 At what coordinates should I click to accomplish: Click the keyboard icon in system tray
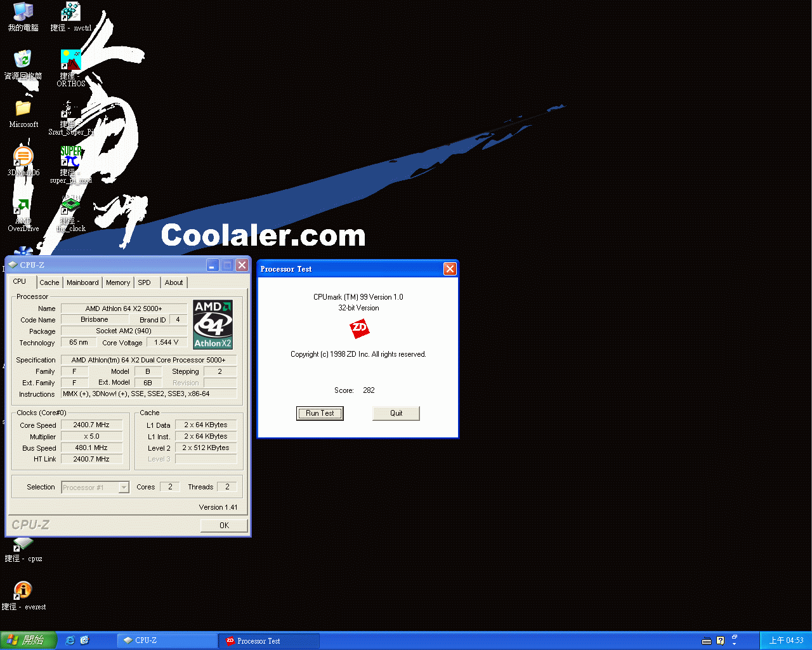pyautogui.click(x=707, y=640)
